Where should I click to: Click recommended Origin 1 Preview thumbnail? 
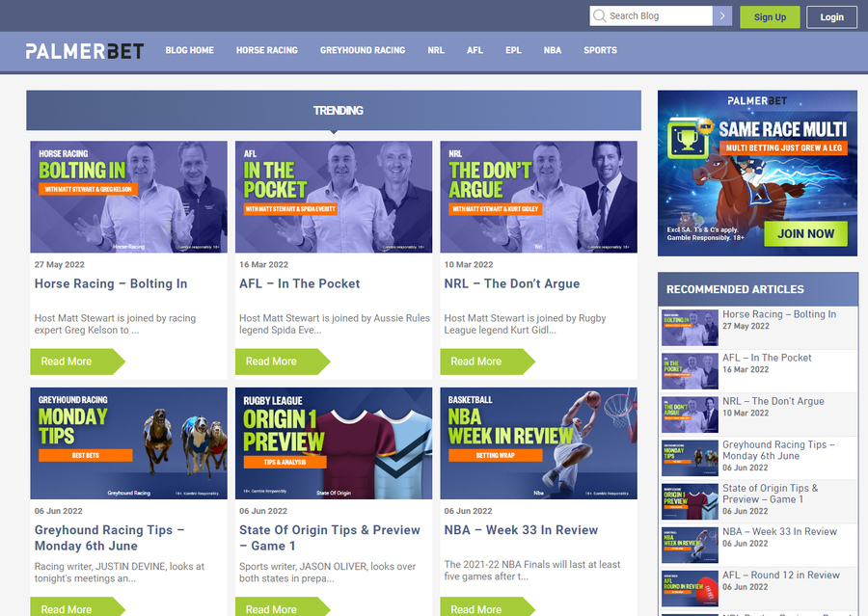[x=690, y=501]
